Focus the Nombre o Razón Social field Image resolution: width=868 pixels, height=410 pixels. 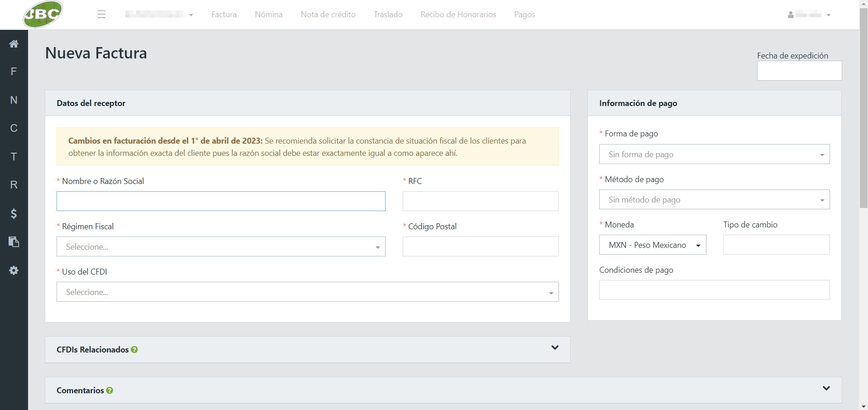tap(221, 201)
